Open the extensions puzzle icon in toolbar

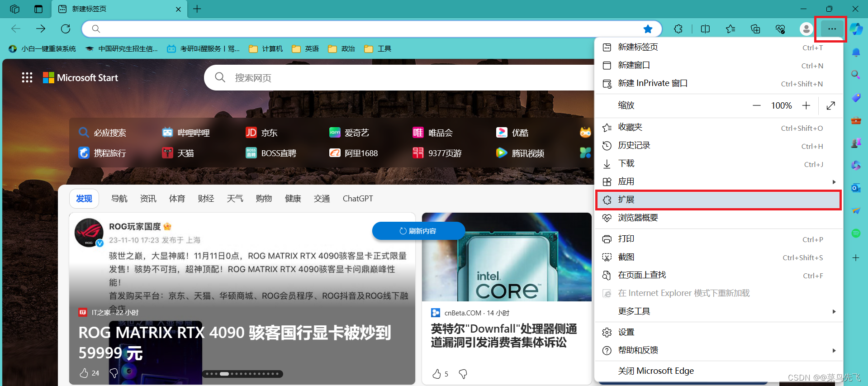pyautogui.click(x=678, y=29)
